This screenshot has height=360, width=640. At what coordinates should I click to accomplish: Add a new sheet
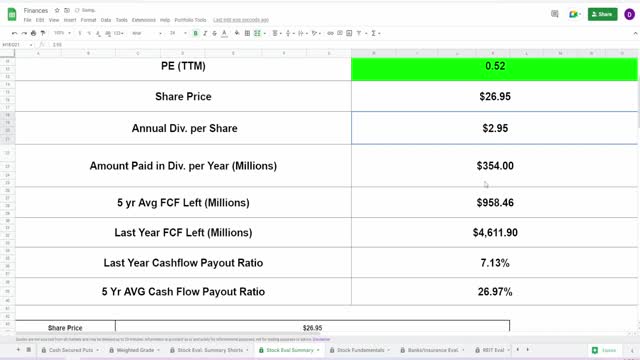[18, 350]
